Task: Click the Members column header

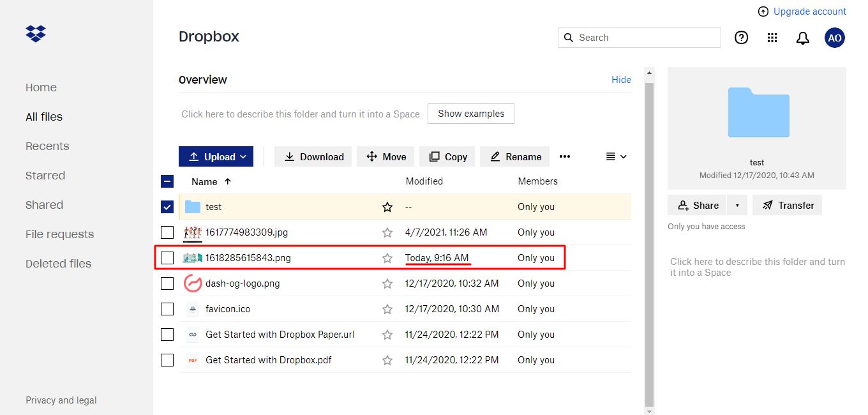Action: click(538, 181)
